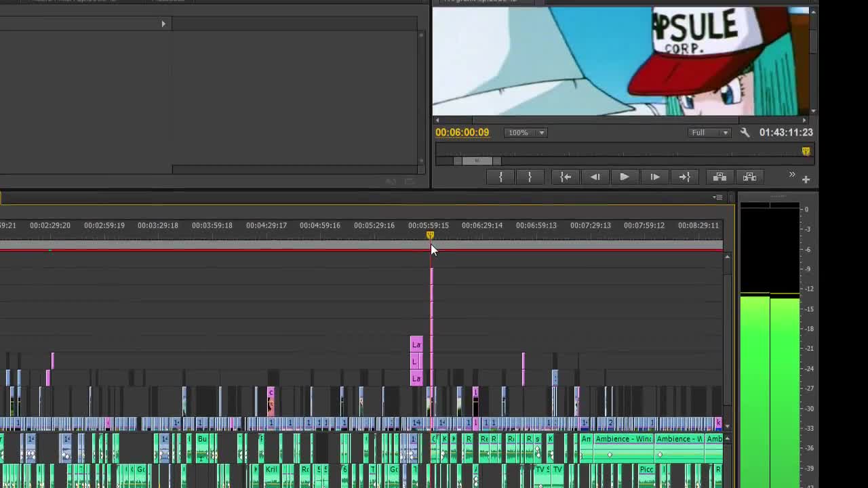The height and width of the screenshot is (488, 868).
Task: Go to In point
Action: click(566, 177)
